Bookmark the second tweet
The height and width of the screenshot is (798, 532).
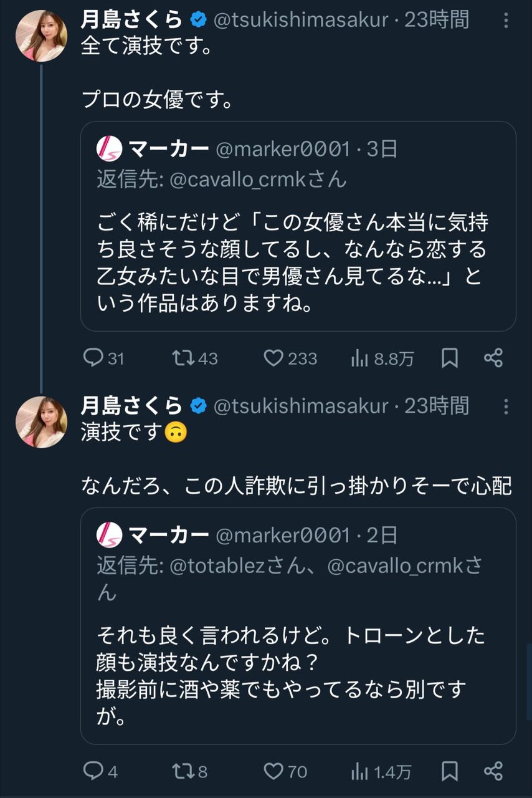[450, 772]
